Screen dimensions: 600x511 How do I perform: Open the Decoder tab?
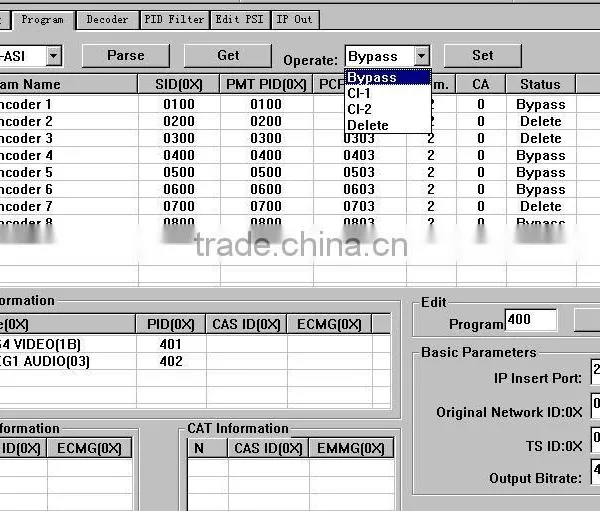coord(107,20)
